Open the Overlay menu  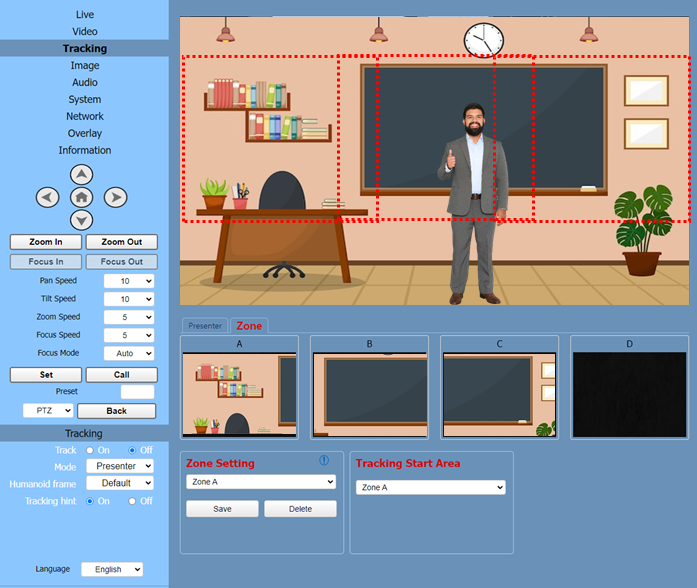[84, 133]
